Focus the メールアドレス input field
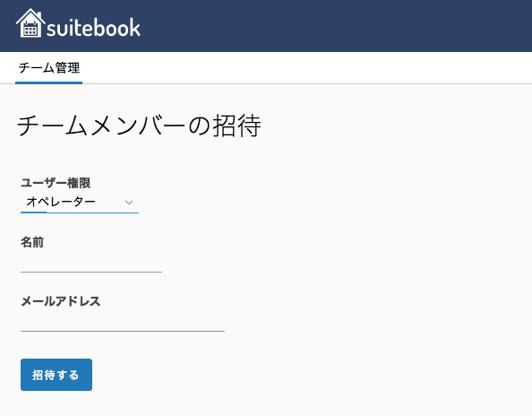532x416 pixels. (123, 322)
